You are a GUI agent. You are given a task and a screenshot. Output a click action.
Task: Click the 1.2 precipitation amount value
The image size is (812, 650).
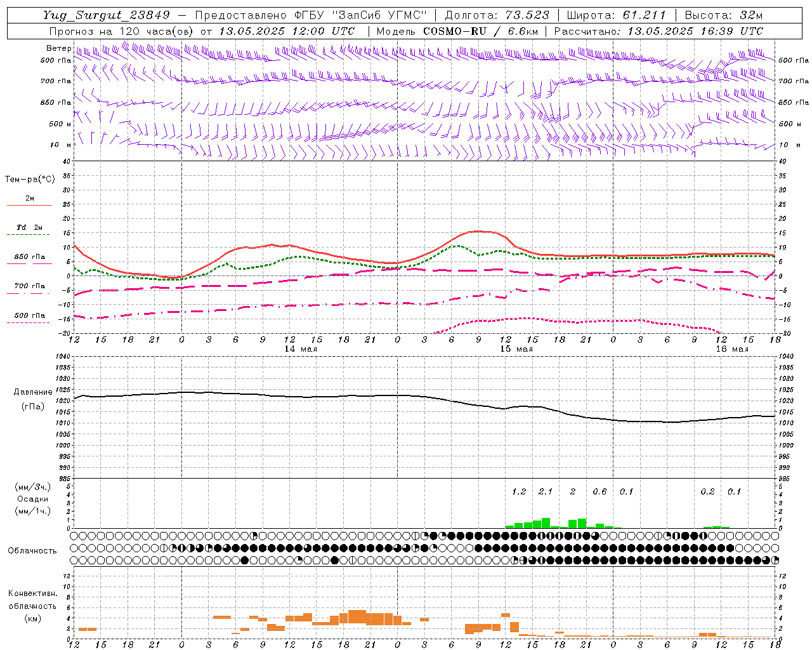(x=519, y=492)
